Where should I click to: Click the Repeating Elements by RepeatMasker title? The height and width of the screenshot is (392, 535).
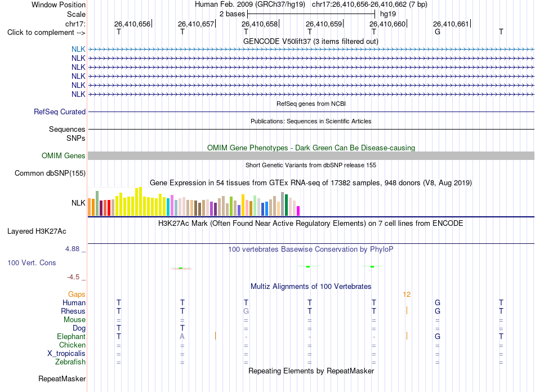pyautogui.click(x=311, y=371)
